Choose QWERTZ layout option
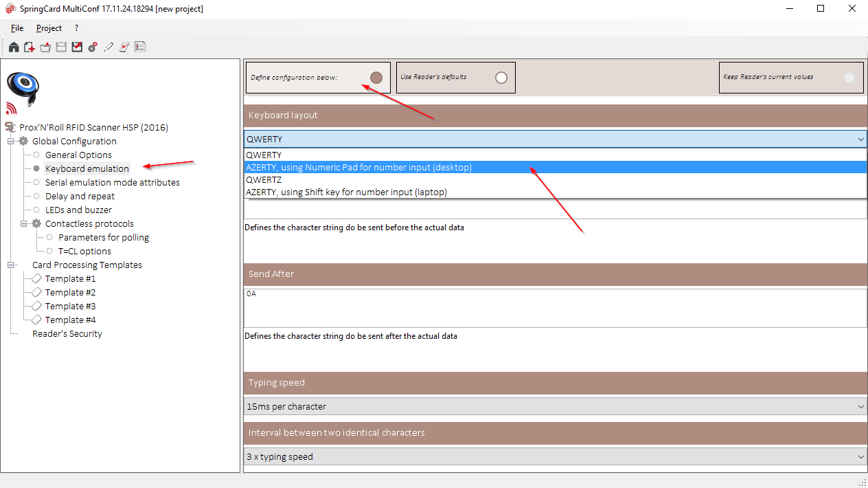Viewport: 868px width, 488px height. coord(556,180)
